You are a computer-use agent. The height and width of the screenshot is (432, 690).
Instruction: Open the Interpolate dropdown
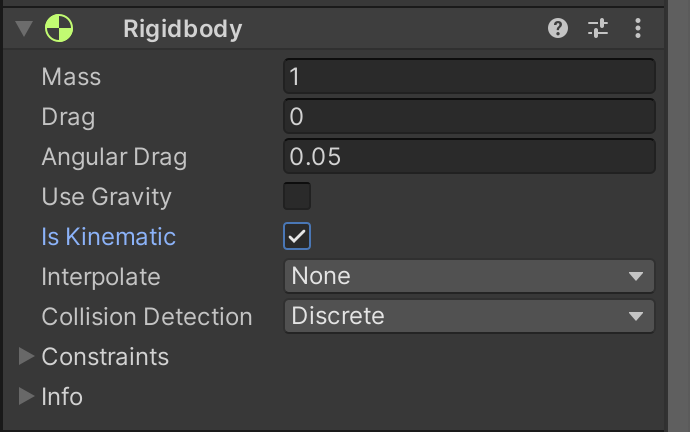(469, 276)
